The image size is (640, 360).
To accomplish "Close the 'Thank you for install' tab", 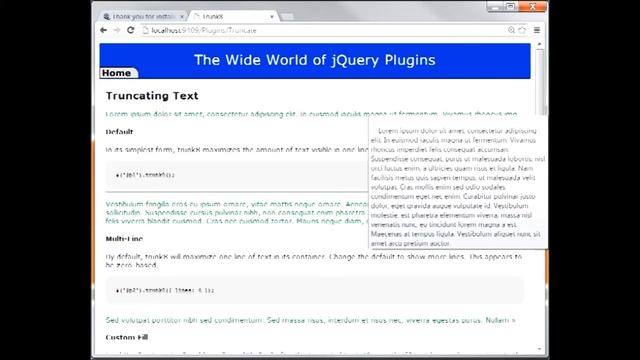I will (x=182, y=16).
